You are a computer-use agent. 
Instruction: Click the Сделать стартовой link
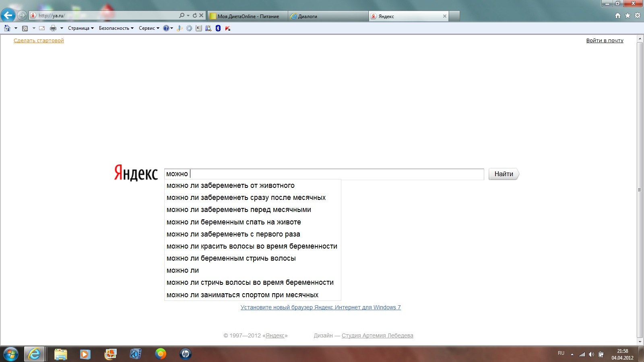[x=39, y=40]
